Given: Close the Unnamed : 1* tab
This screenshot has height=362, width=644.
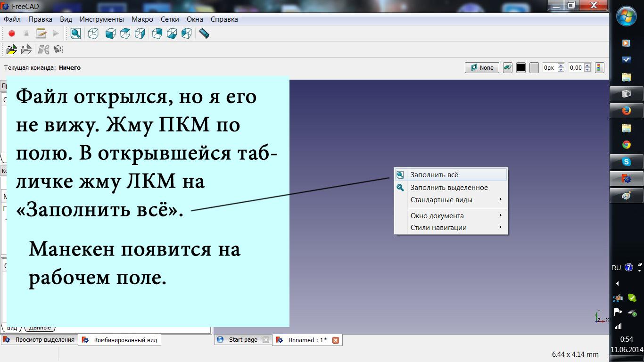Looking at the screenshot, I should pos(336,340).
